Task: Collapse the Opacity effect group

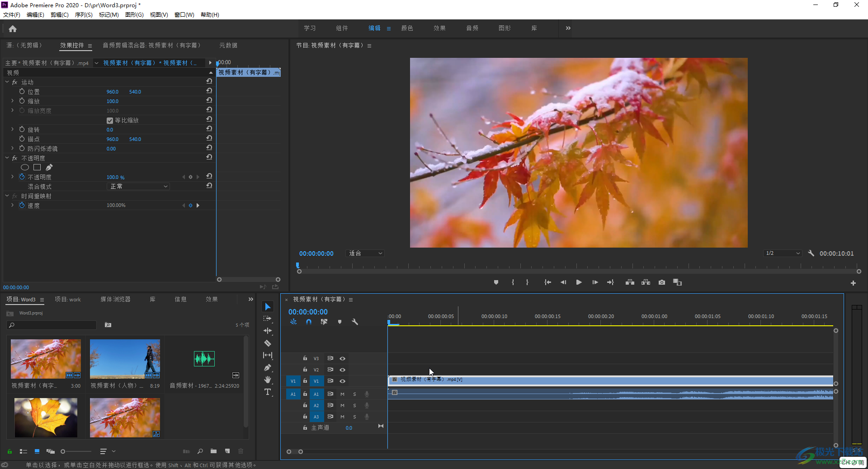Action: tap(7, 158)
